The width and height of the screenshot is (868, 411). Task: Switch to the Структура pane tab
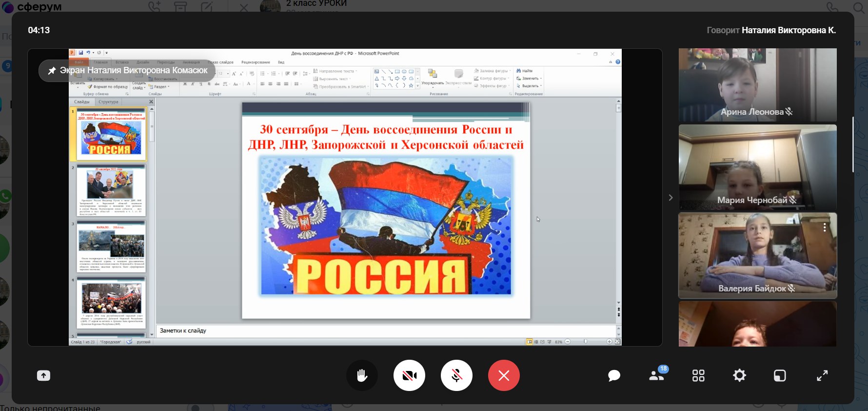[108, 102]
